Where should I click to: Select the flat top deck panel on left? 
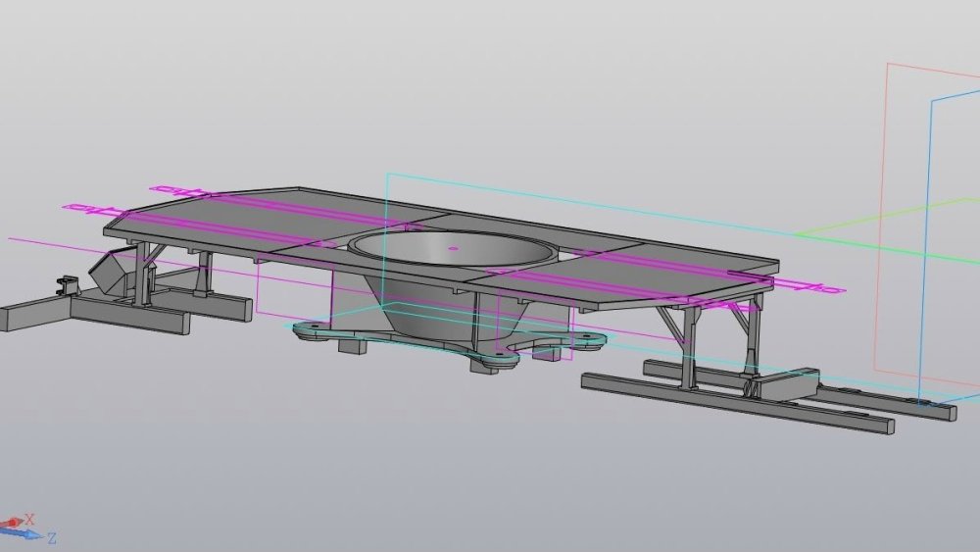pyautogui.click(x=275, y=221)
